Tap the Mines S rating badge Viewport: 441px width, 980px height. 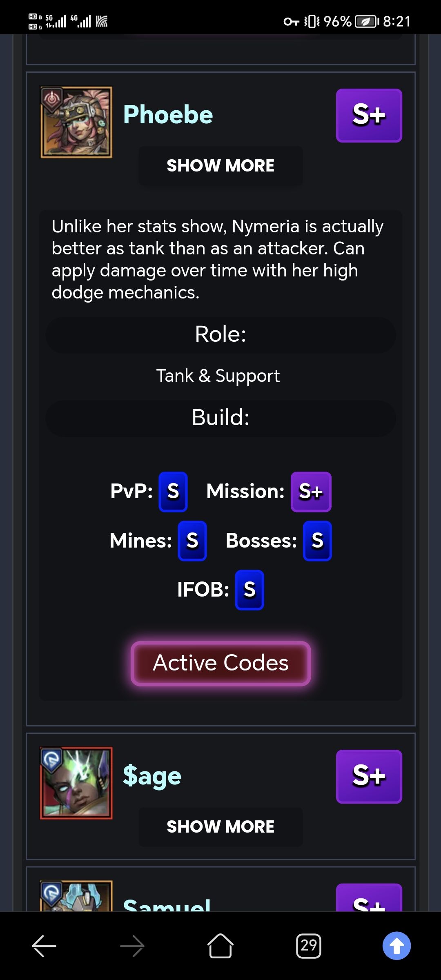pos(192,541)
